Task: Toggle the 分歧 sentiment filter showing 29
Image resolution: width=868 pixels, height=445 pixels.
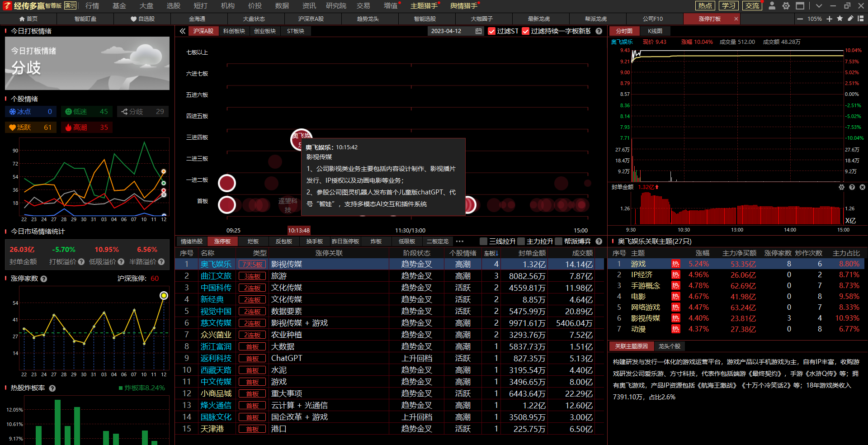Action: (x=143, y=111)
